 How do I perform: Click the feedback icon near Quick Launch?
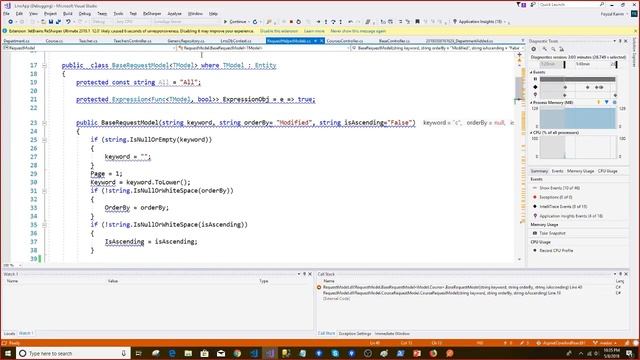533,5
